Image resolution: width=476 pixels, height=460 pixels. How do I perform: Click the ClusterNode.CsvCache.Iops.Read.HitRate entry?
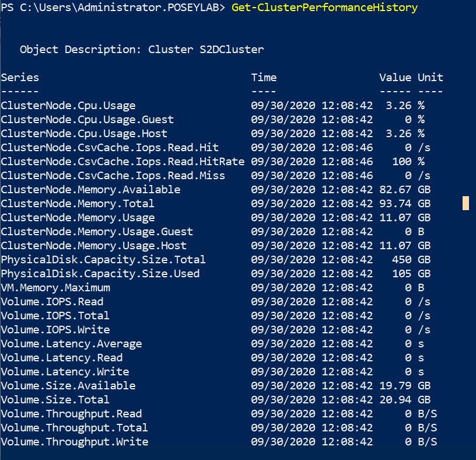pyautogui.click(x=123, y=162)
